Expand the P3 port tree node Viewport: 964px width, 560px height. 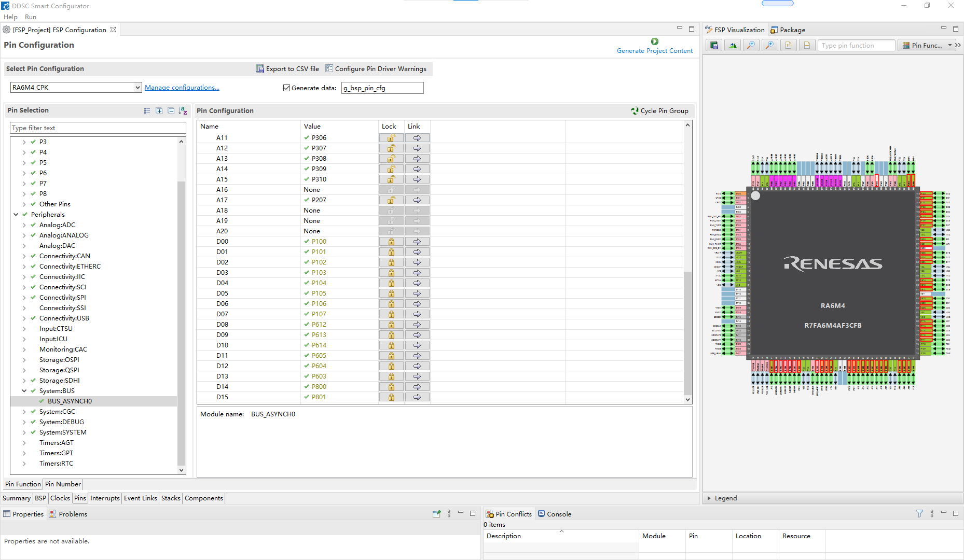pyautogui.click(x=24, y=142)
